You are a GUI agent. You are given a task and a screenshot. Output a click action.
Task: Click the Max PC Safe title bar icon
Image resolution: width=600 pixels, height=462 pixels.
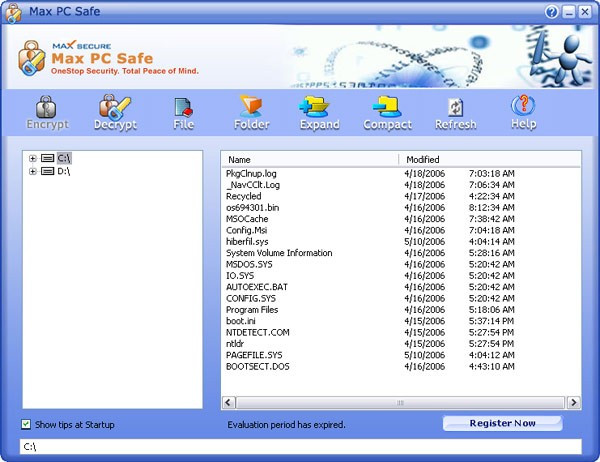[13, 13]
